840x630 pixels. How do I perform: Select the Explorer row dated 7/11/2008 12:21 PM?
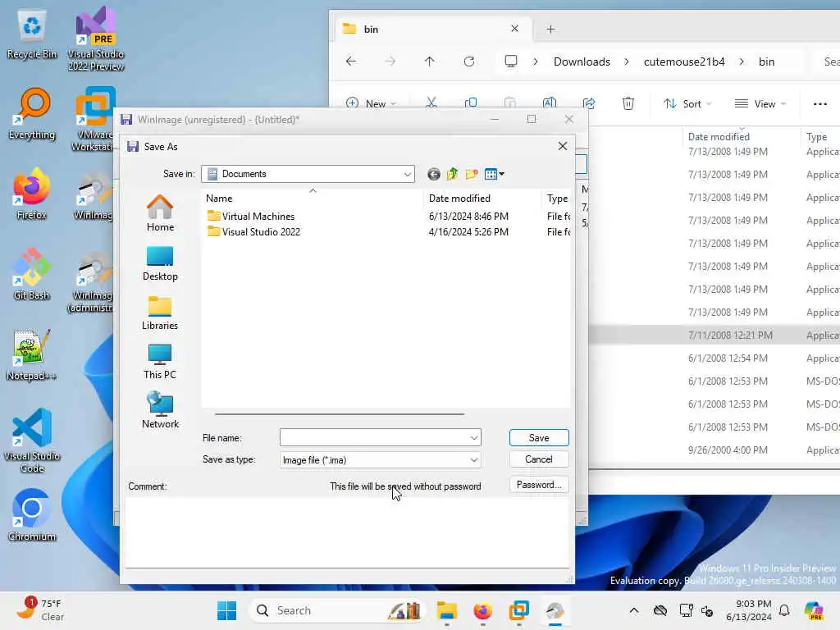pos(714,336)
